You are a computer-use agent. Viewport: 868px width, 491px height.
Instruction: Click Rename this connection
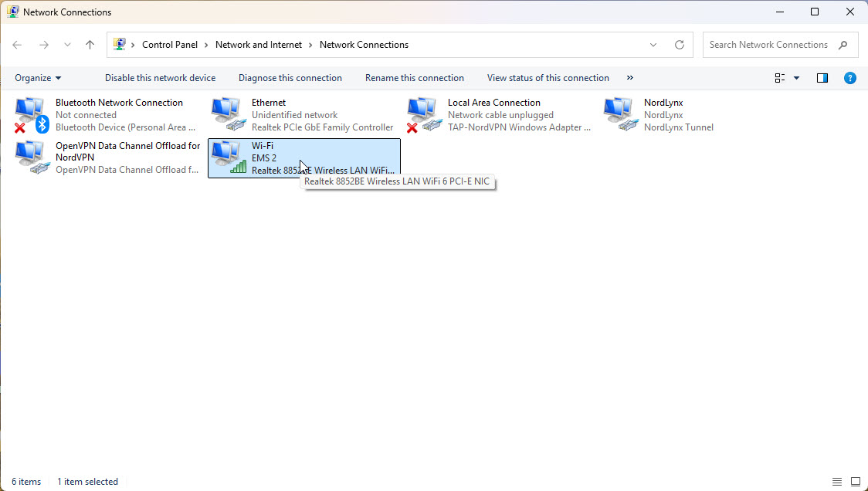[414, 78]
